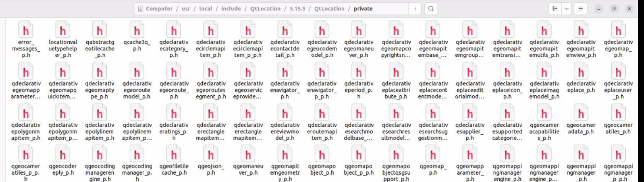
Task: Select qdeclarativeratings_p.h file icon
Action: tap(174, 112)
